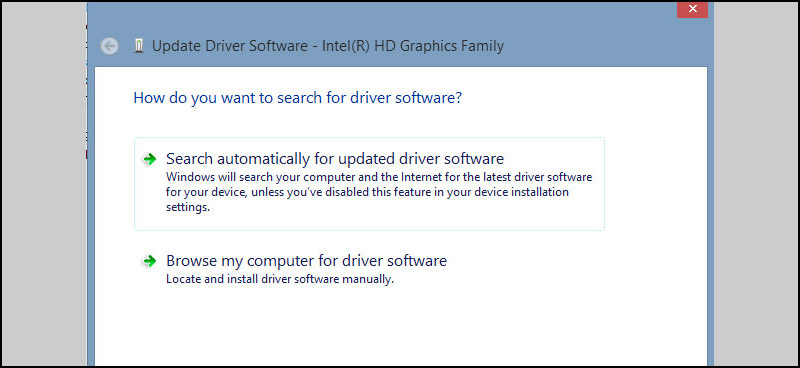Click green arrow beside Search automatically option
This screenshot has height=368, width=800.
coord(149,159)
